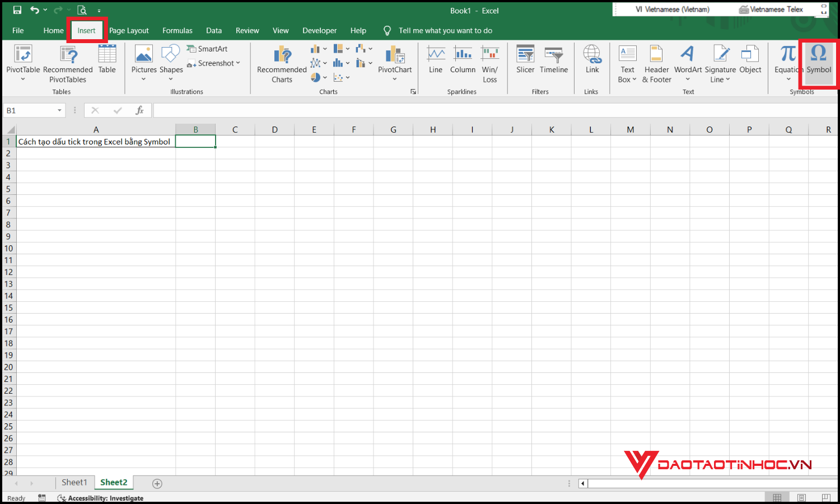Open the Name Box dropdown arrow
This screenshot has height=504, width=840.
(x=59, y=110)
